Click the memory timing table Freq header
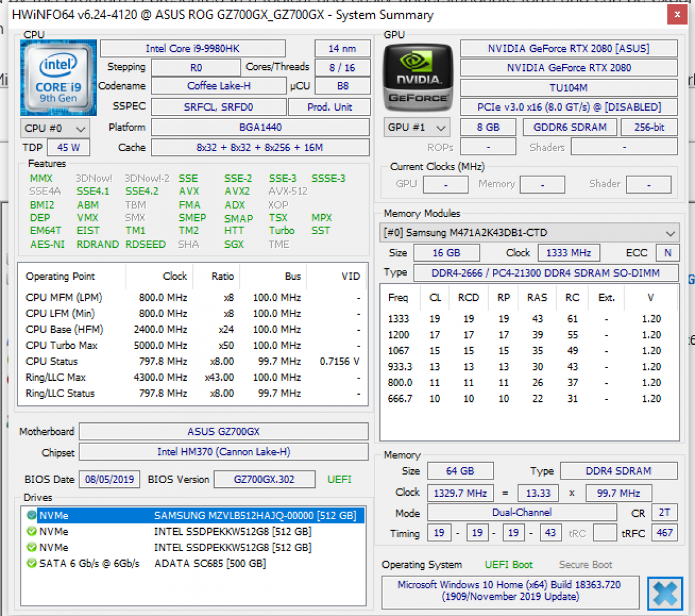695x616 pixels. (397, 298)
